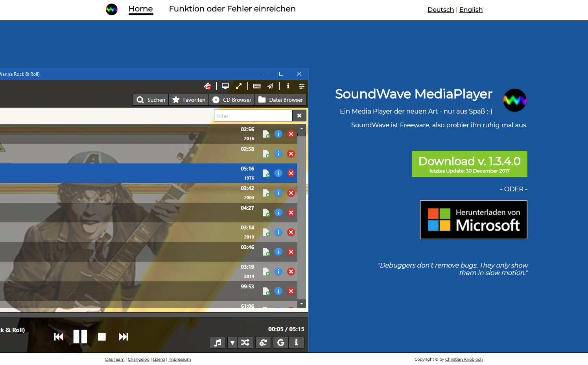The width and height of the screenshot is (588, 365).
Task: Open track info from the bottom bar i button
Action: click(x=297, y=343)
